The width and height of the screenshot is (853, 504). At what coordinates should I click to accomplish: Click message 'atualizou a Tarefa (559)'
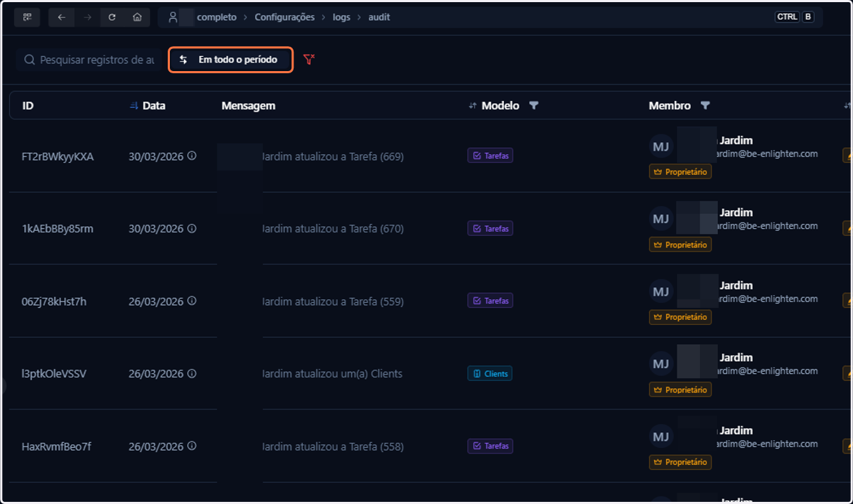pyautogui.click(x=348, y=301)
